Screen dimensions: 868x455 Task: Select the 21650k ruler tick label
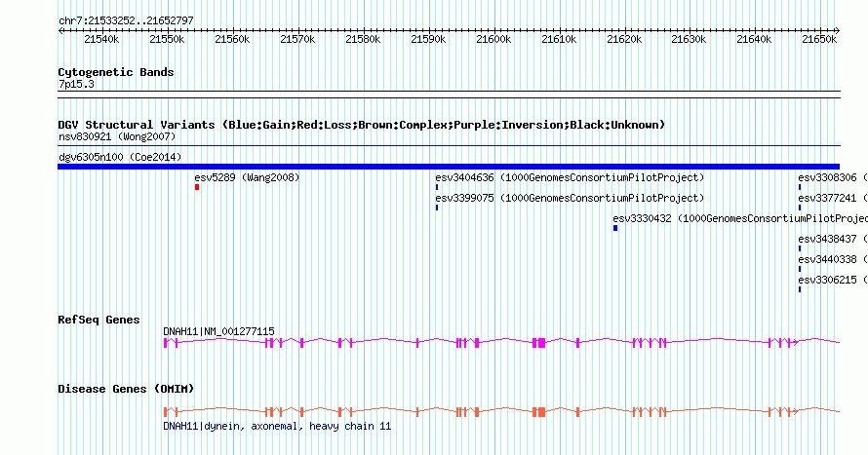pos(819,39)
